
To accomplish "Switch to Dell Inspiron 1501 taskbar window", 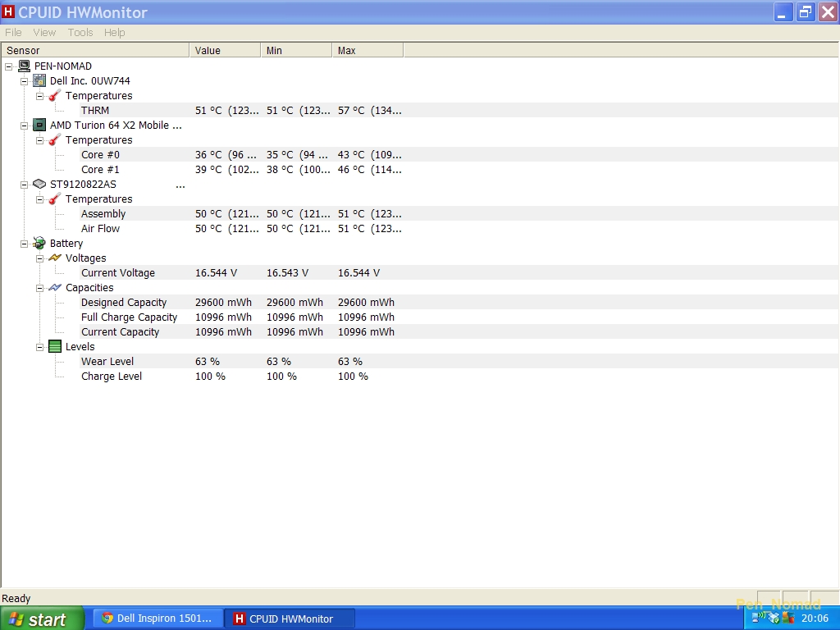I will [158, 619].
